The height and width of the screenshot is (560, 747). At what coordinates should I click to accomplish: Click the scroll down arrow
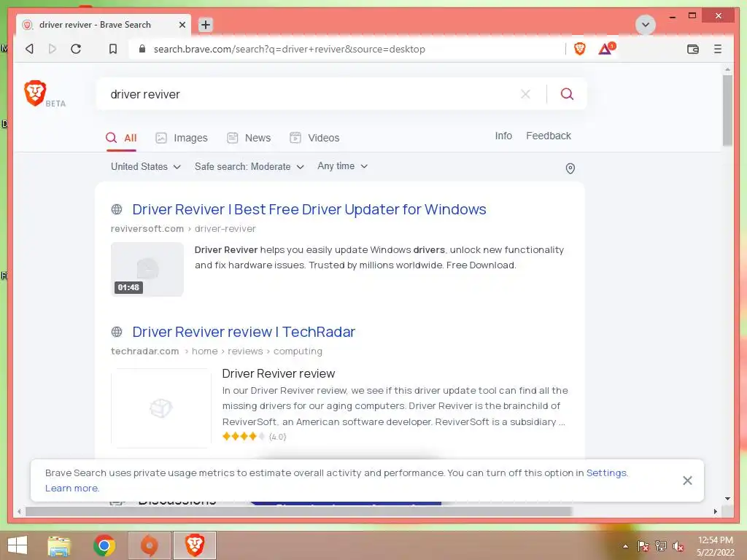coord(727,499)
